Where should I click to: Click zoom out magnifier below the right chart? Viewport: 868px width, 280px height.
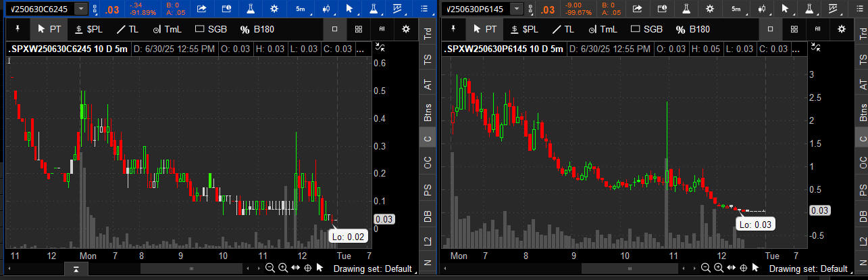coord(705,268)
